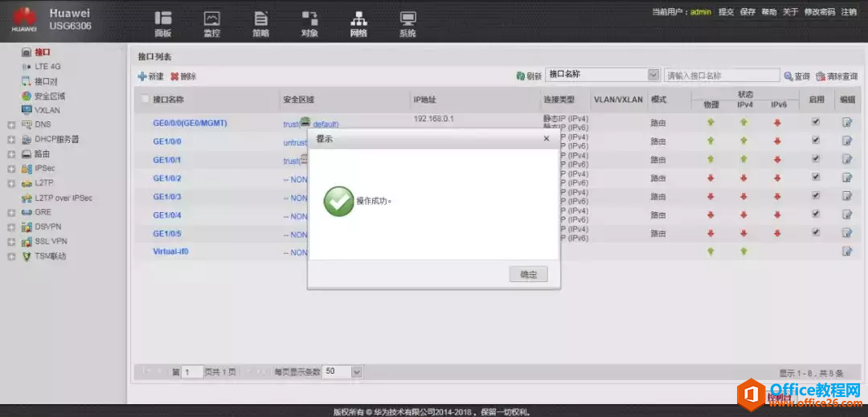Click the 新建 plus icon

142,76
